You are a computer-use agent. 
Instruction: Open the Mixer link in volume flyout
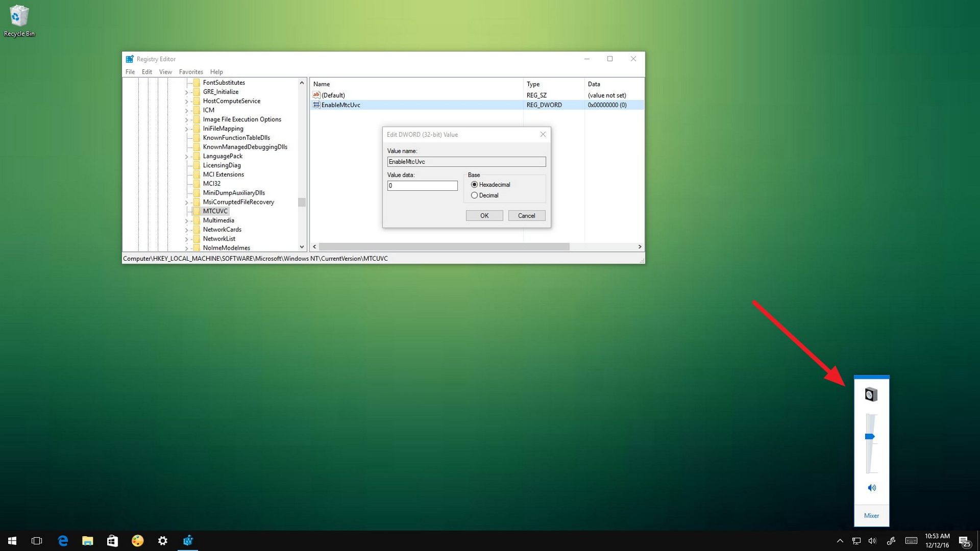(871, 516)
